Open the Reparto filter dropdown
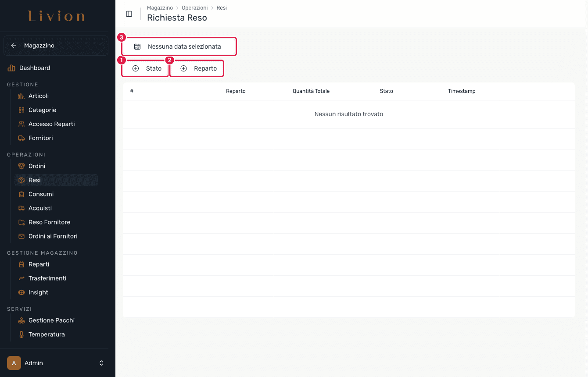The image size is (588, 377). coord(197,68)
